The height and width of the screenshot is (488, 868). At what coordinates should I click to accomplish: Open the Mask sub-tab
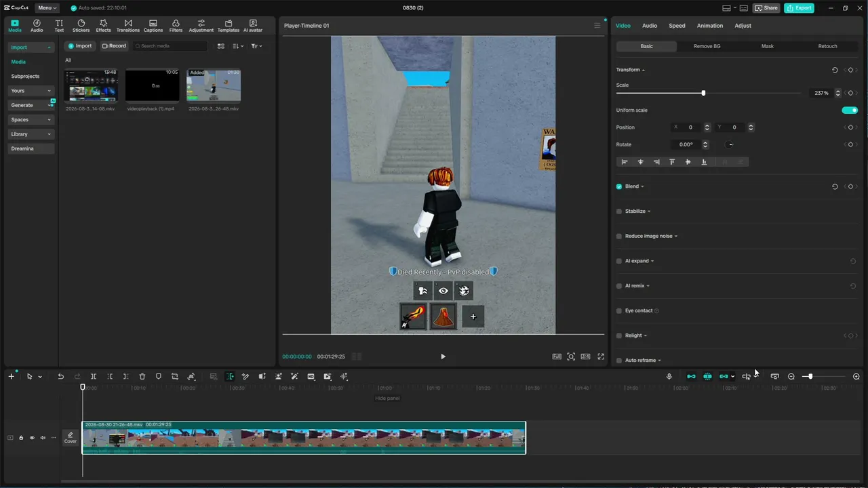(767, 46)
